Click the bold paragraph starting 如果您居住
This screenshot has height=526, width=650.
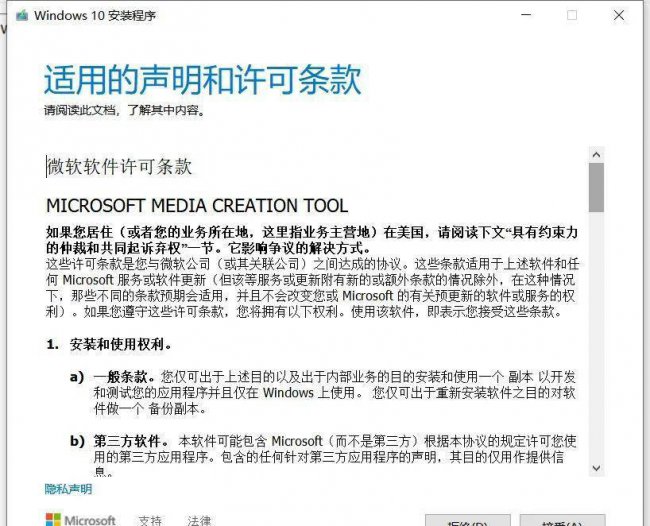(312, 240)
